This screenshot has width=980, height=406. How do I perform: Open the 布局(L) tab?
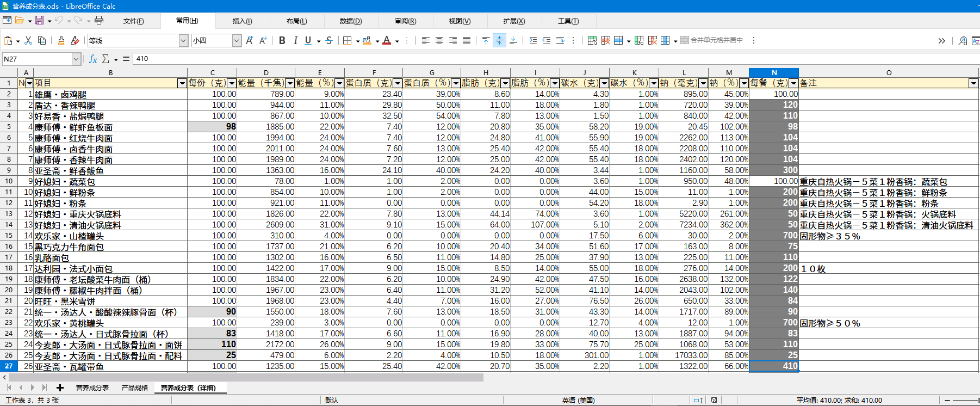297,21
